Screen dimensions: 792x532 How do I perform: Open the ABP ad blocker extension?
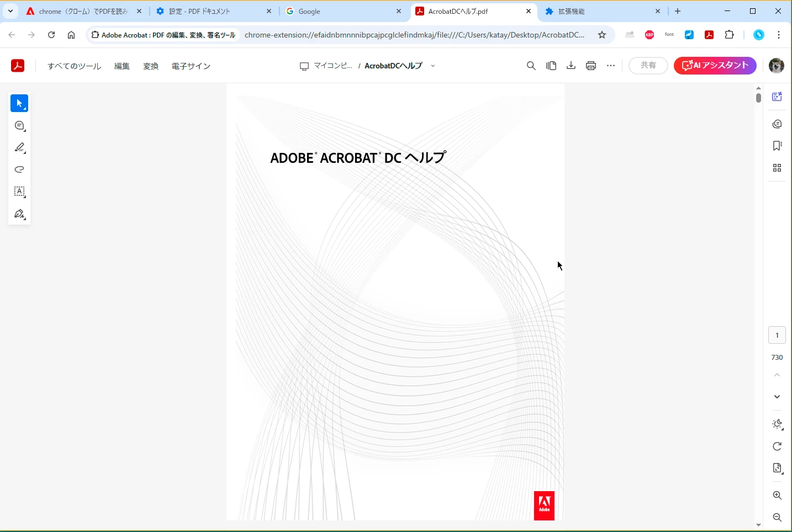(650, 35)
